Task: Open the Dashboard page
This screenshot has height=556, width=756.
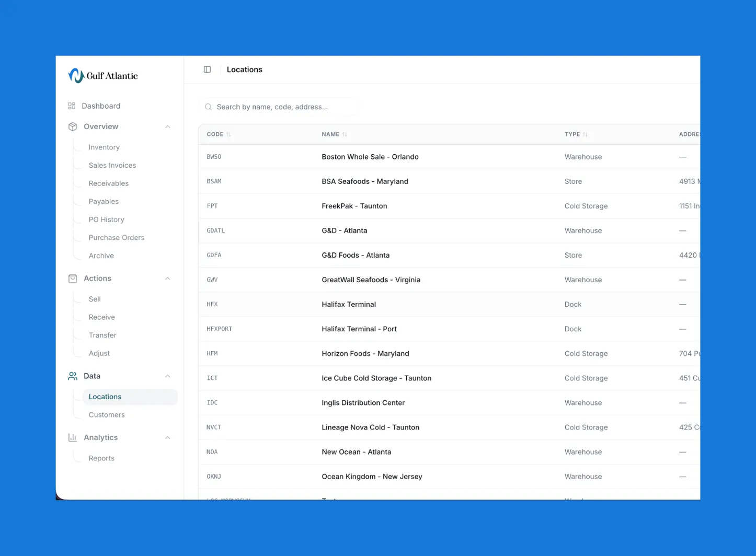Action: click(x=101, y=106)
